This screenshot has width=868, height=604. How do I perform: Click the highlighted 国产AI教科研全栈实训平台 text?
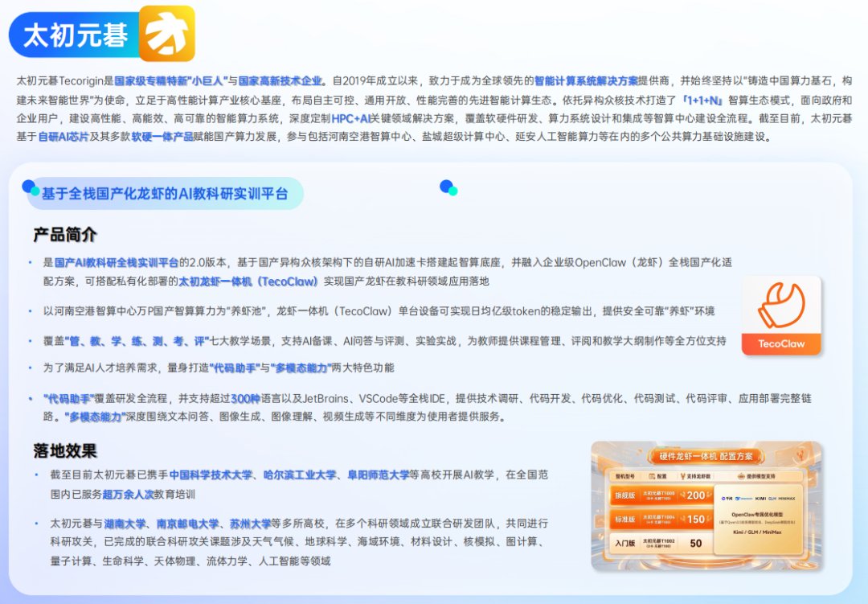[x=117, y=263]
